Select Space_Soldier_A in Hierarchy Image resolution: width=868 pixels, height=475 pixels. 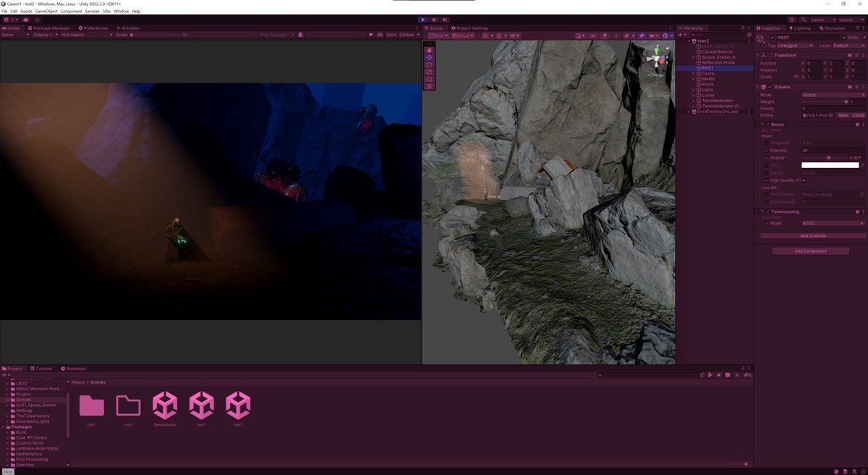coord(718,57)
